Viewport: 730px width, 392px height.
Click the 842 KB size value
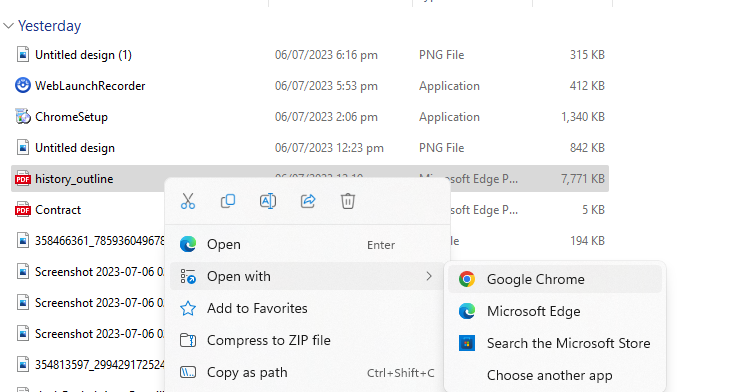(x=587, y=148)
